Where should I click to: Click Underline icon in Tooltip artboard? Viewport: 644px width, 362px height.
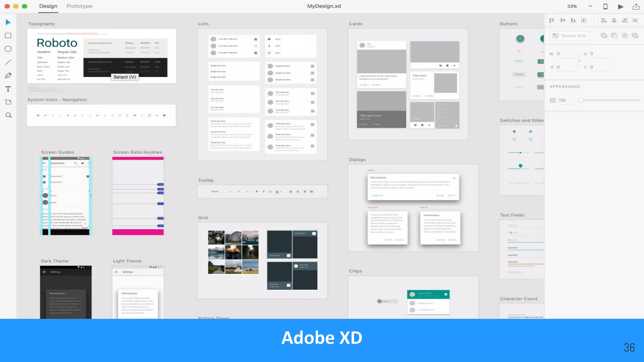(270, 191)
